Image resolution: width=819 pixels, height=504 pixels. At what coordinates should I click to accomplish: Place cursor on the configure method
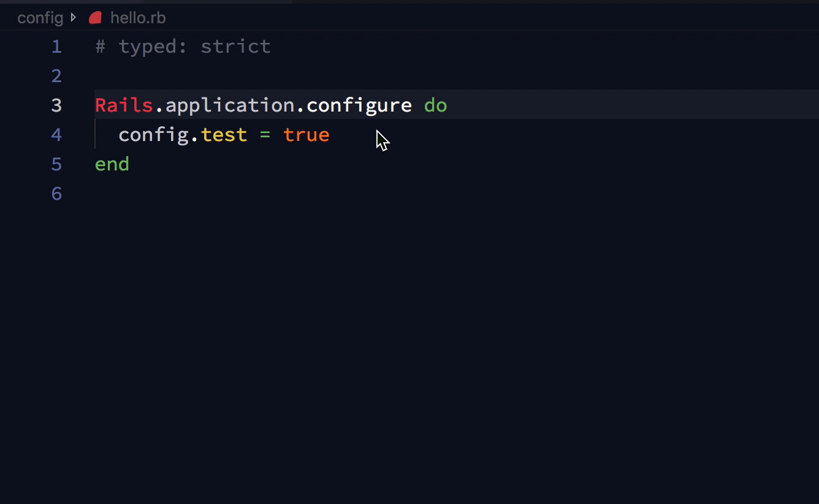pos(359,105)
